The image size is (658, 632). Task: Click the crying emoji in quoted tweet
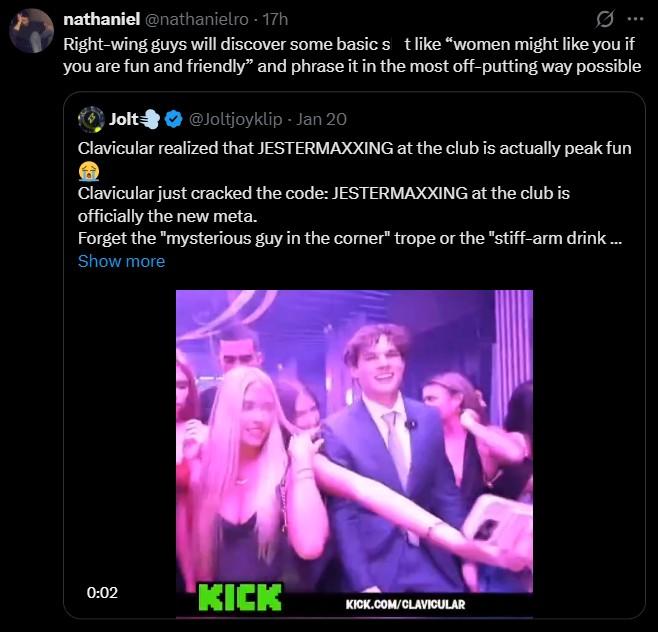[89, 170]
